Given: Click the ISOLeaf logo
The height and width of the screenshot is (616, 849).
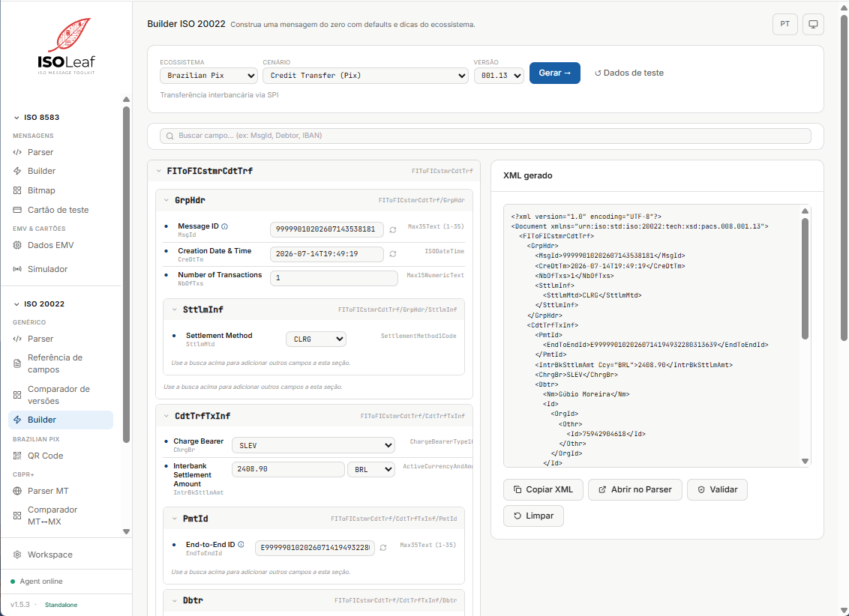Looking at the screenshot, I should (66, 46).
